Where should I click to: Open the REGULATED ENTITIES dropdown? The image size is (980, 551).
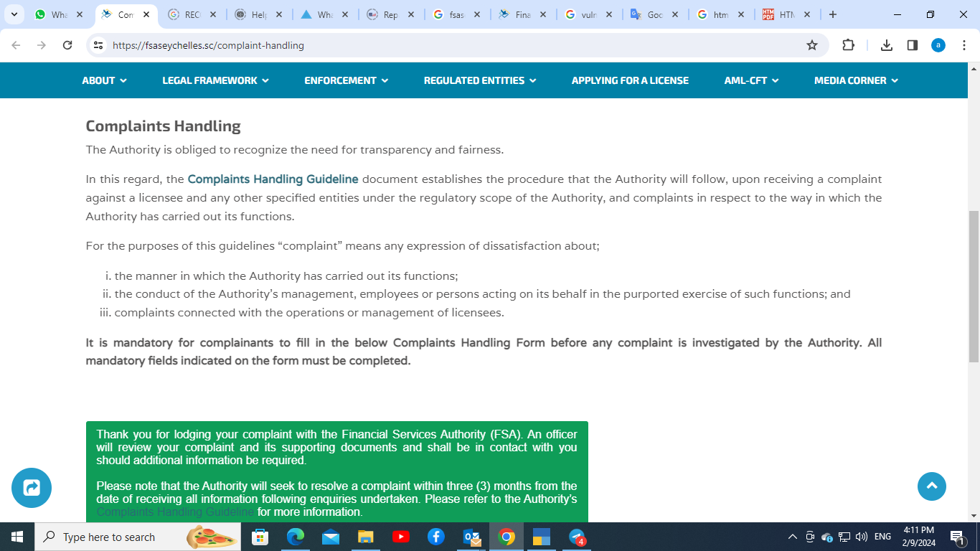[479, 80]
